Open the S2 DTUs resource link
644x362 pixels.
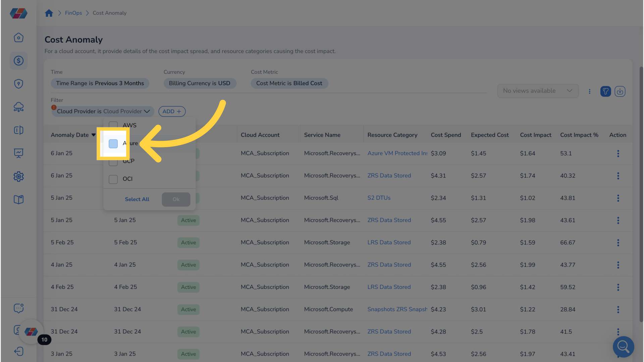point(379,198)
